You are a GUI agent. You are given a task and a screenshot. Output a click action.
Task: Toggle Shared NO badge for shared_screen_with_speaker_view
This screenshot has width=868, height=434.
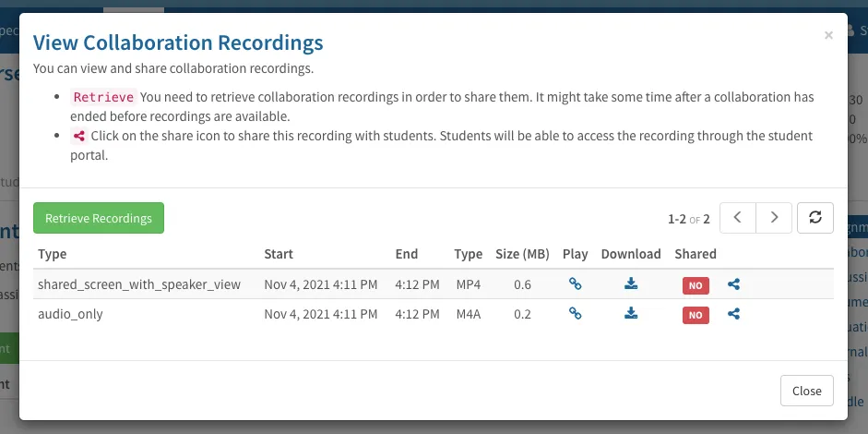[696, 285]
